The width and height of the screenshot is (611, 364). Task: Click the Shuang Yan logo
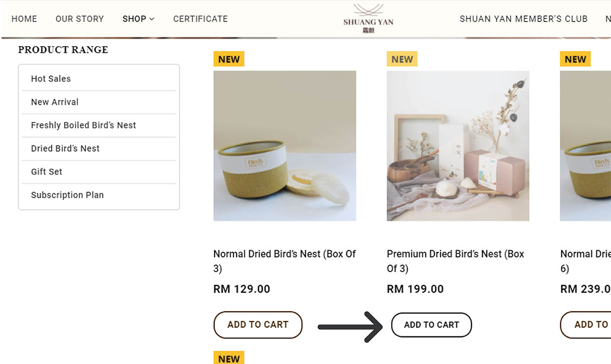coord(368,18)
